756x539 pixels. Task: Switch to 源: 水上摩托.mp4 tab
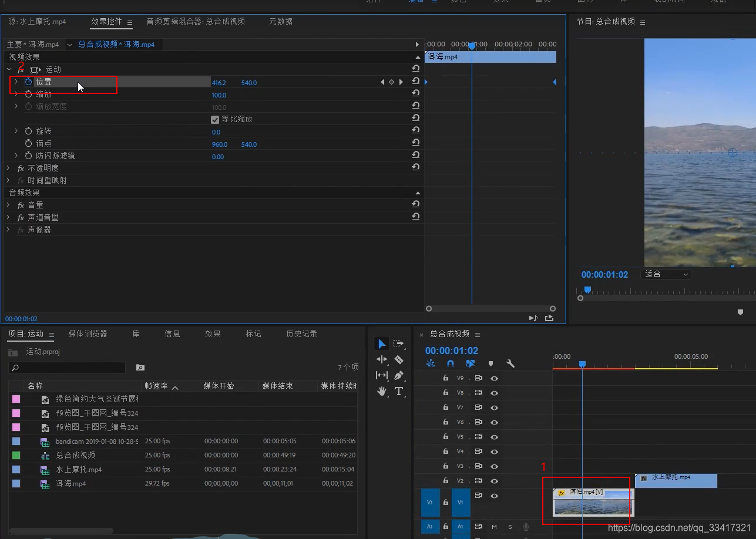point(37,22)
